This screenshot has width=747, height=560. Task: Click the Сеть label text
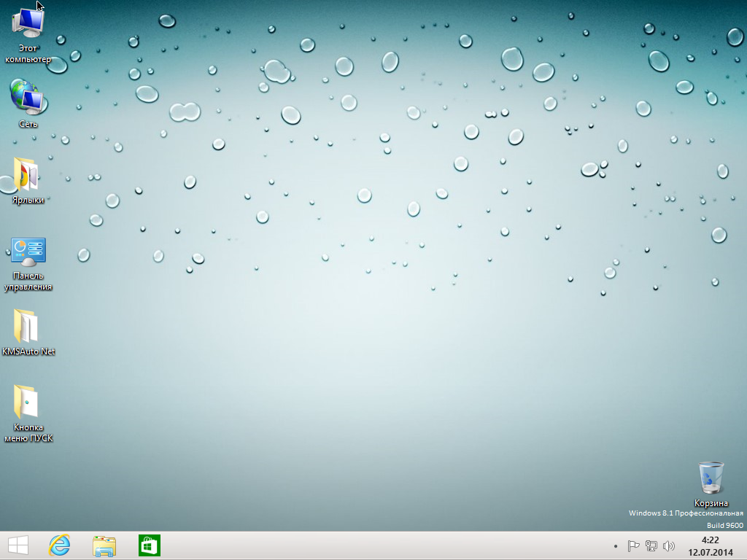(28, 124)
